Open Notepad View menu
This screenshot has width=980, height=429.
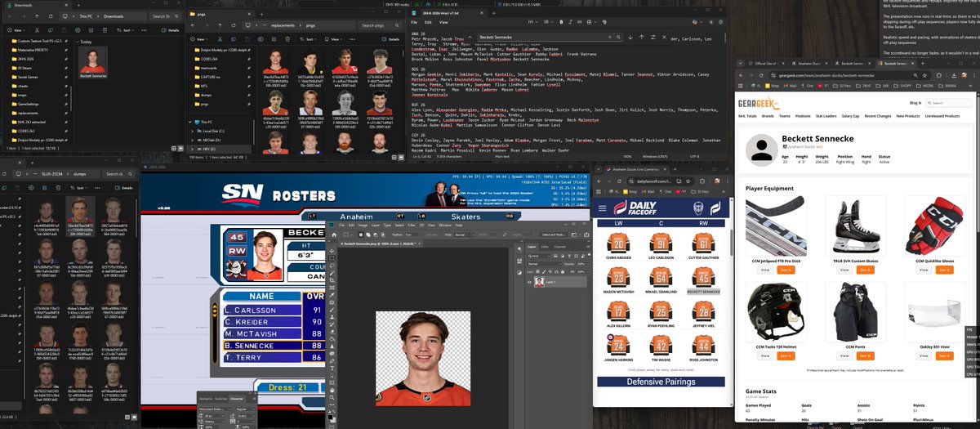point(443,22)
